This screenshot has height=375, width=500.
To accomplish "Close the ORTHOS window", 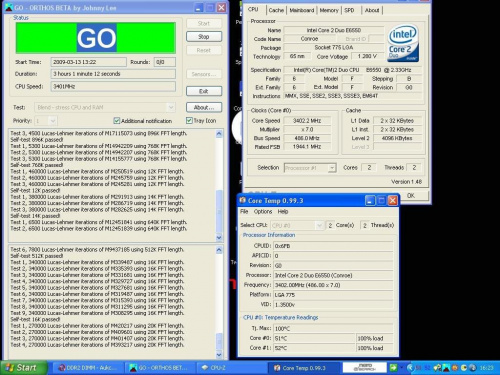I will [221, 7].
